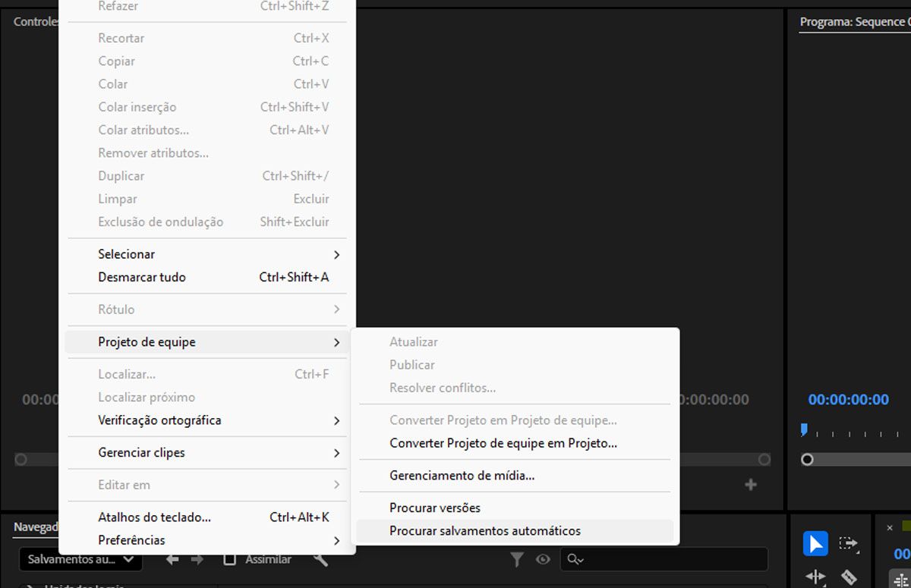Viewport: 911px width, 588px height.
Task: Select the Razor tool
Action: 848,577
